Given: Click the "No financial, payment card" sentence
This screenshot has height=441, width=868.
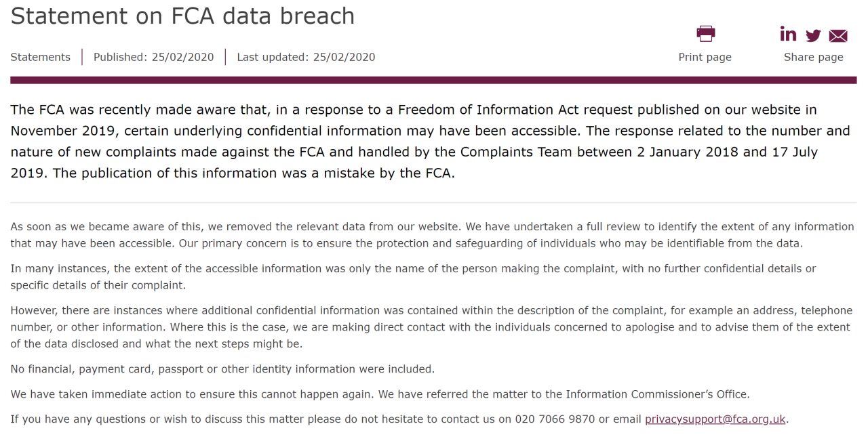Looking at the screenshot, I should pos(222,369).
